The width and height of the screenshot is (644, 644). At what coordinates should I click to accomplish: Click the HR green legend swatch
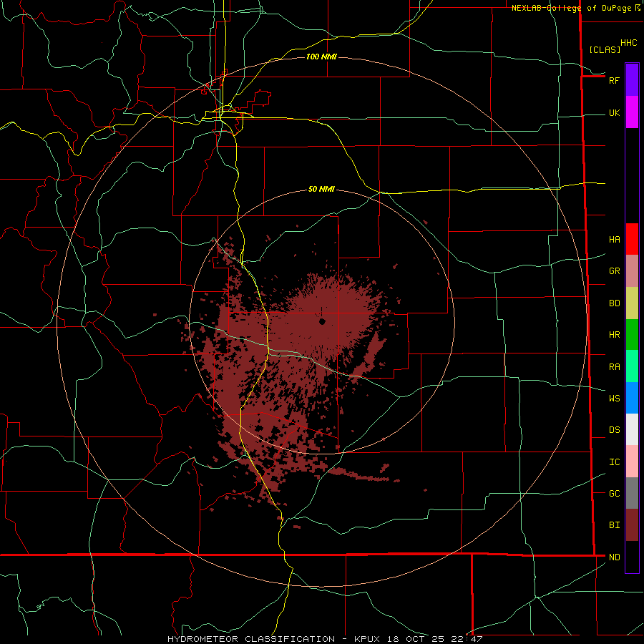[x=632, y=335]
